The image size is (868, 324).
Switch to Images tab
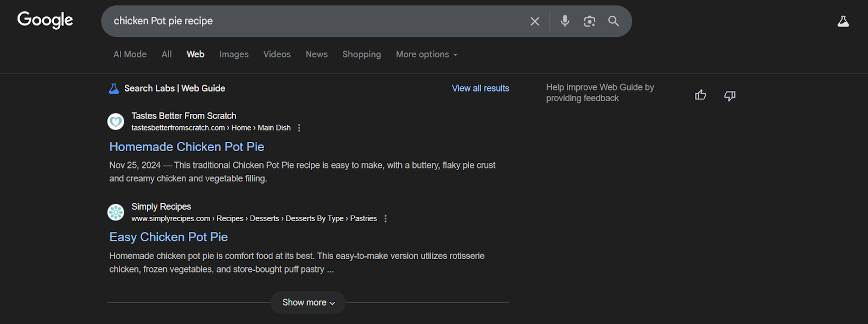pyautogui.click(x=234, y=54)
